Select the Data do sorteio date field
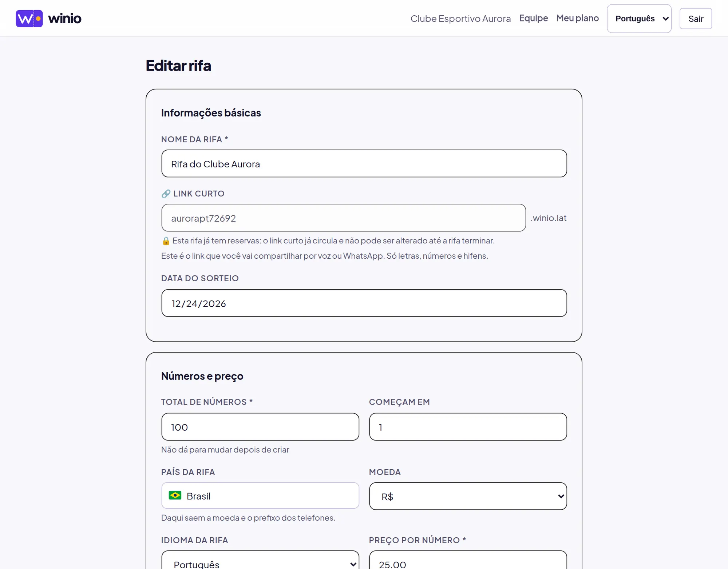The width and height of the screenshot is (728, 569). pos(364,303)
